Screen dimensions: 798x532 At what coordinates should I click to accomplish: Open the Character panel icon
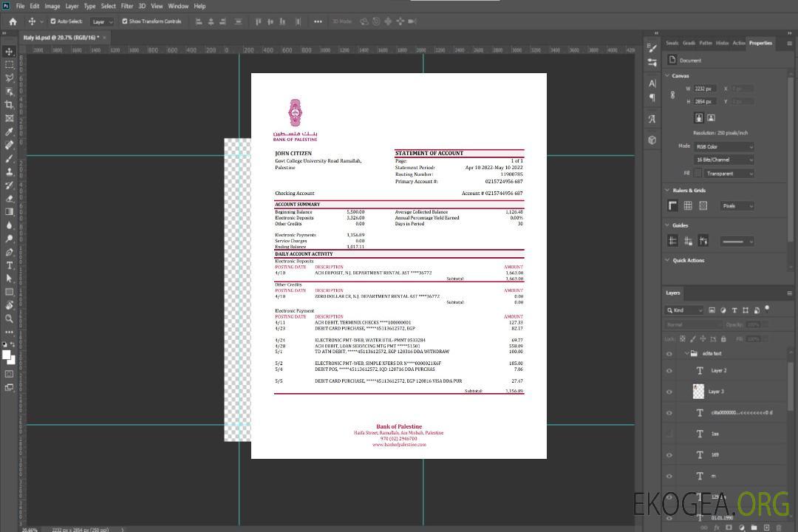(x=652, y=83)
